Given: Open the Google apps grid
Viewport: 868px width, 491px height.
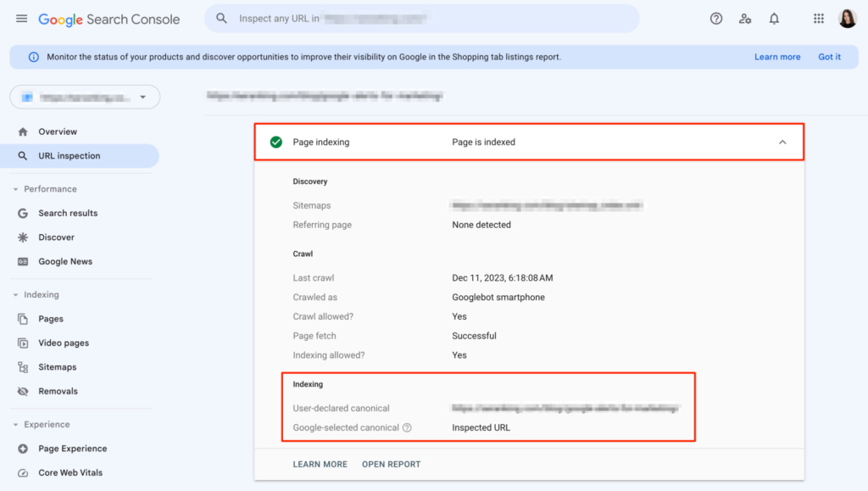Looking at the screenshot, I should point(819,18).
